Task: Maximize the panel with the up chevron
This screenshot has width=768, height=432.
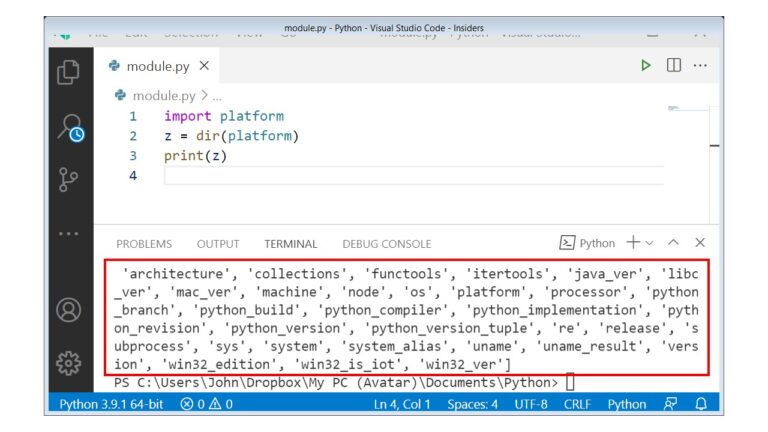Action: pos(673,242)
